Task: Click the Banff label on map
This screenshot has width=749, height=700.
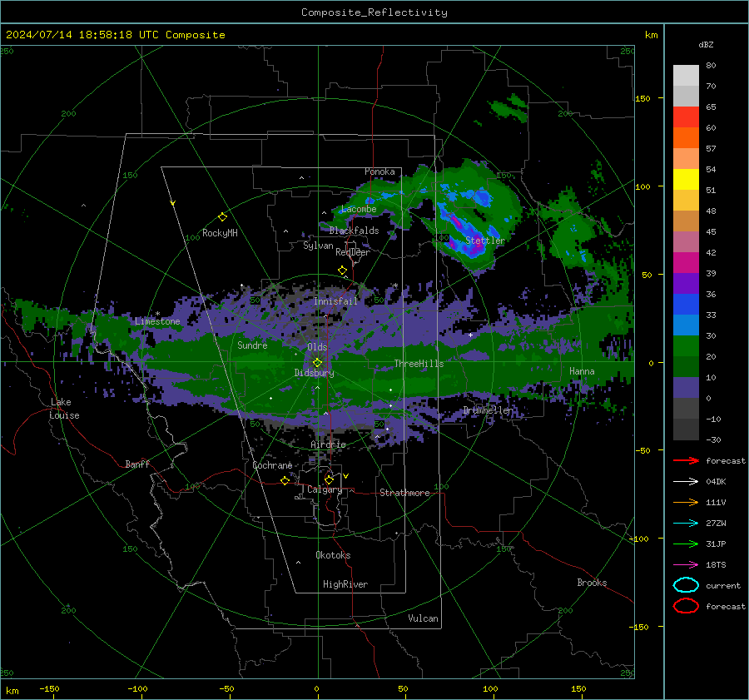Action: tap(137, 464)
